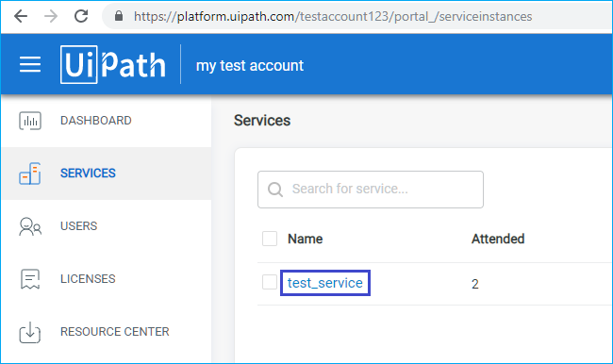Go to the USERS page

click(x=78, y=226)
